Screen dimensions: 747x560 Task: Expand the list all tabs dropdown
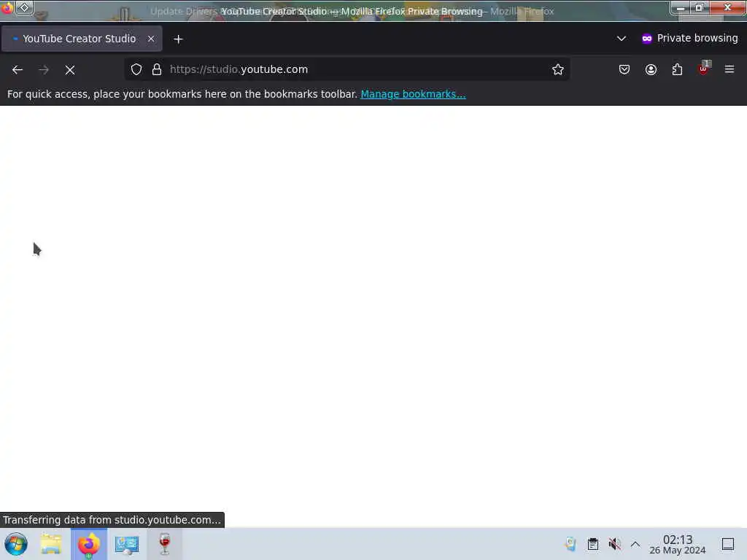click(622, 39)
